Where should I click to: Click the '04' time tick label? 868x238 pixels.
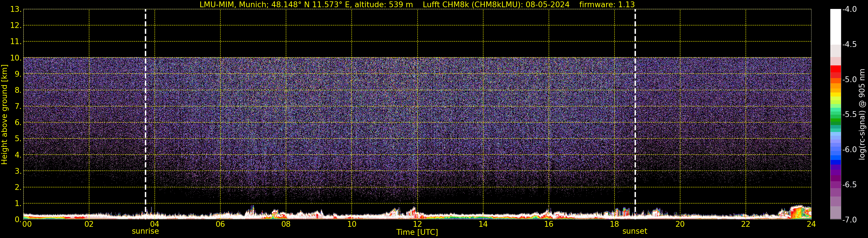pos(155,224)
